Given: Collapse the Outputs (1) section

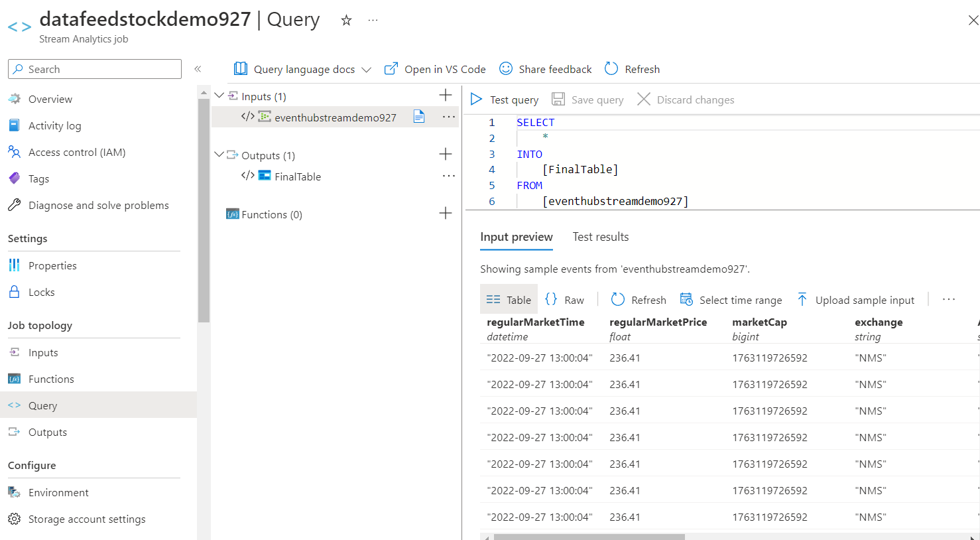Looking at the screenshot, I should click(x=219, y=155).
